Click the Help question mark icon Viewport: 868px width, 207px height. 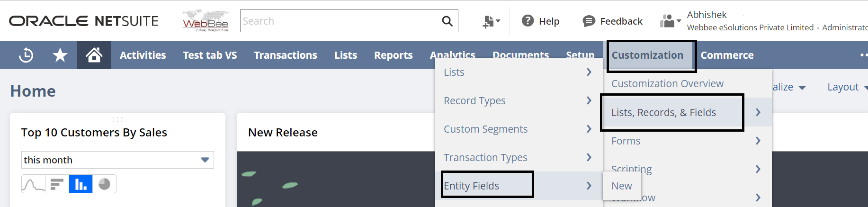[528, 21]
